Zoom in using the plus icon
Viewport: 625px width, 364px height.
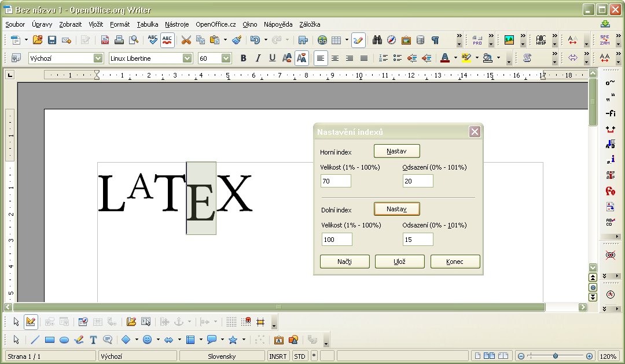tap(589, 356)
